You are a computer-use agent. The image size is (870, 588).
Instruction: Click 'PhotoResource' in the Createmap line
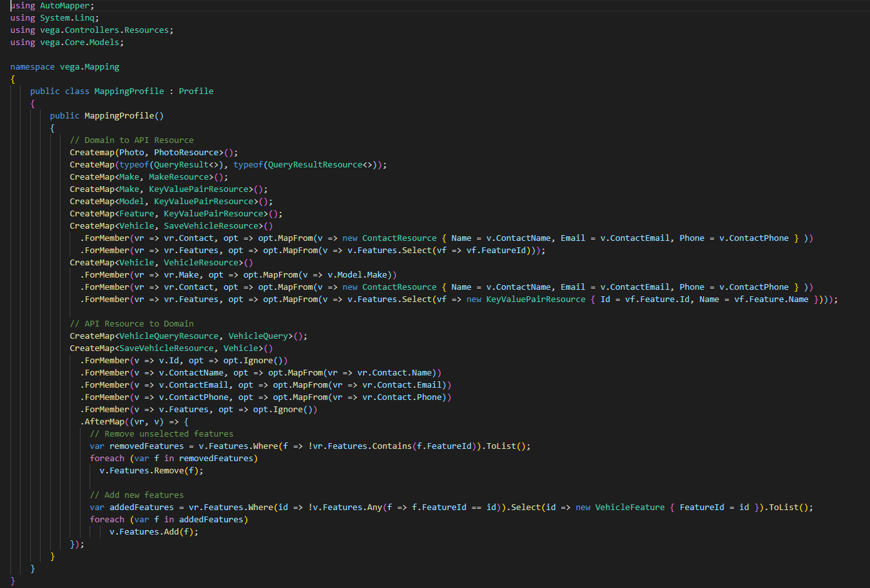coord(186,153)
